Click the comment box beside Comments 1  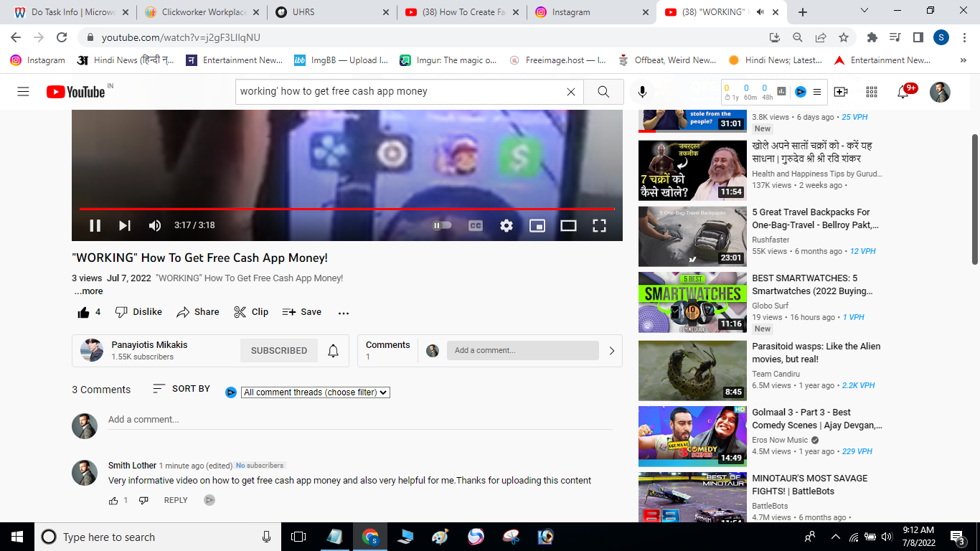(x=523, y=351)
